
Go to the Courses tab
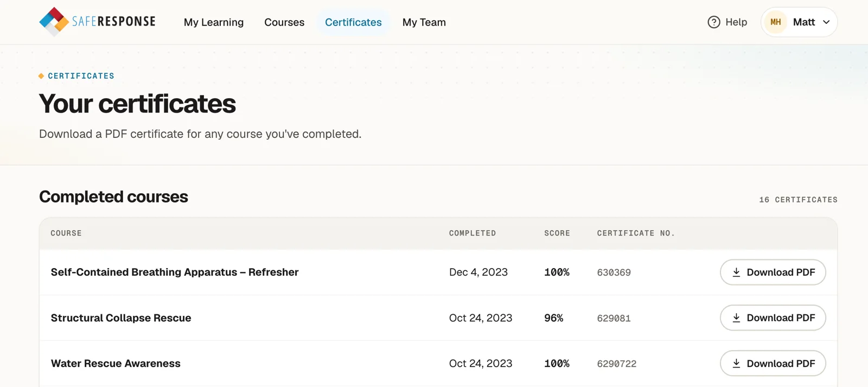[284, 22]
